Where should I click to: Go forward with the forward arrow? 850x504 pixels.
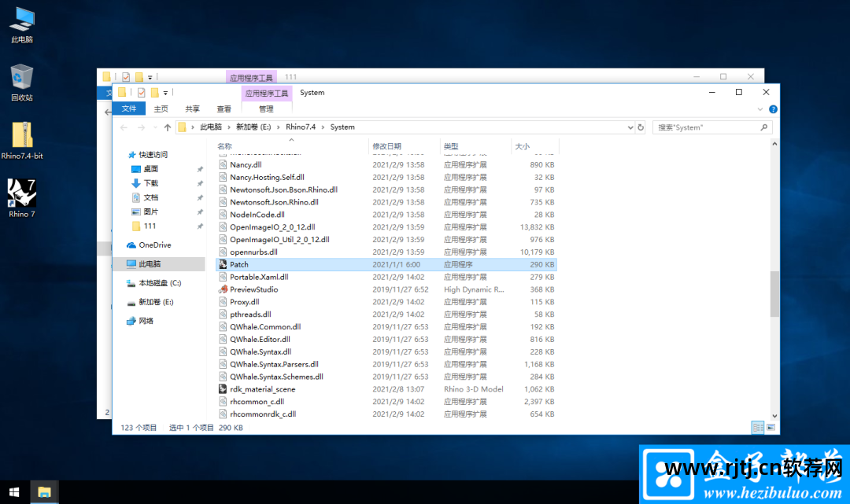tap(141, 127)
